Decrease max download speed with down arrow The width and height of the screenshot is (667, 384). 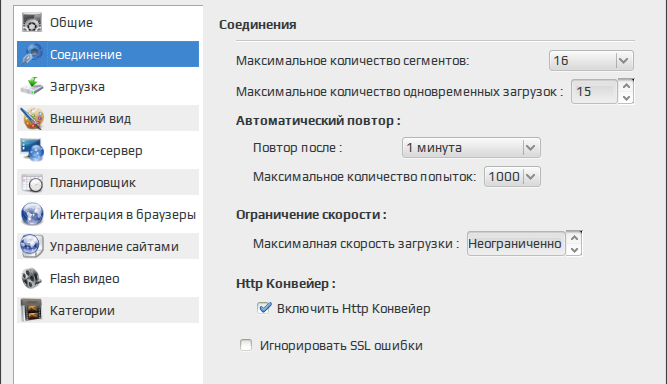coord(574,250)
